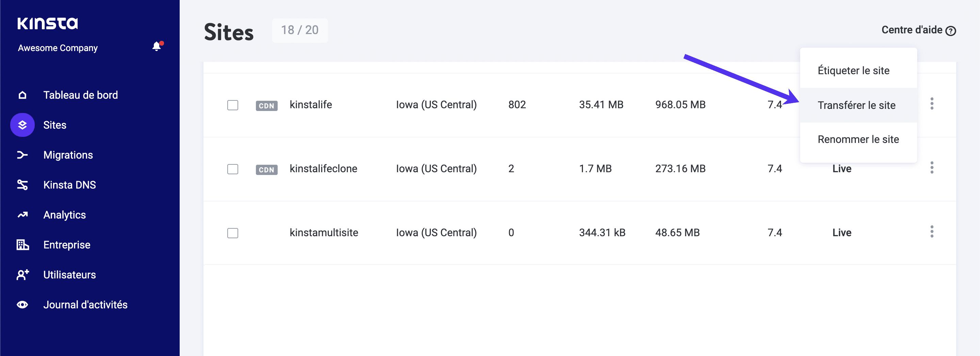Click Iowa (US Central) for kinstamultisite

tap(436, 232)
